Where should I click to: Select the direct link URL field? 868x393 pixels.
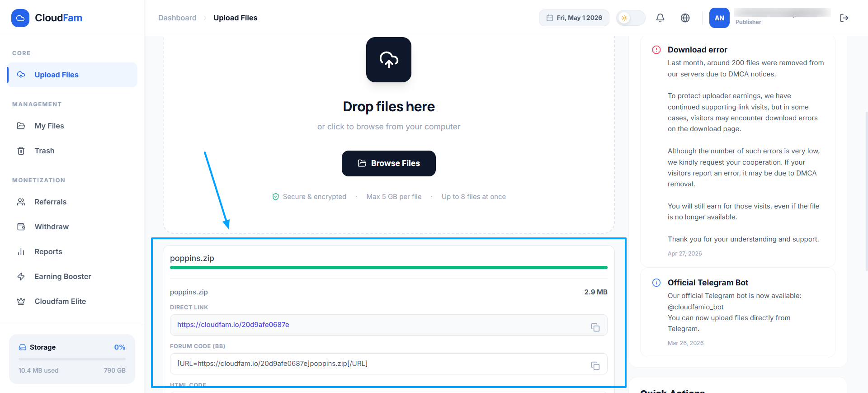coord(389,325)
